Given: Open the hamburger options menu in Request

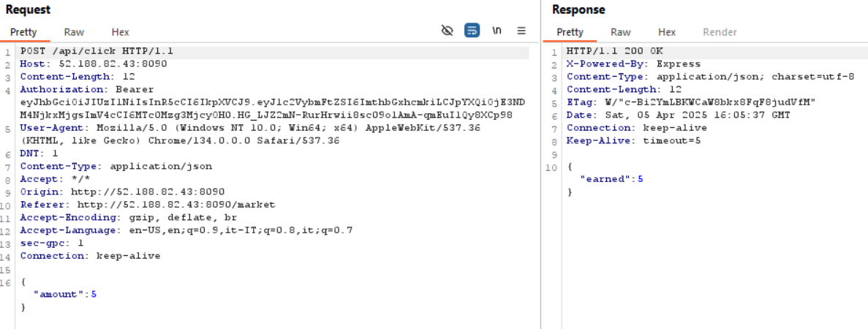Looking at the screenshot, I should coord(521,31).
